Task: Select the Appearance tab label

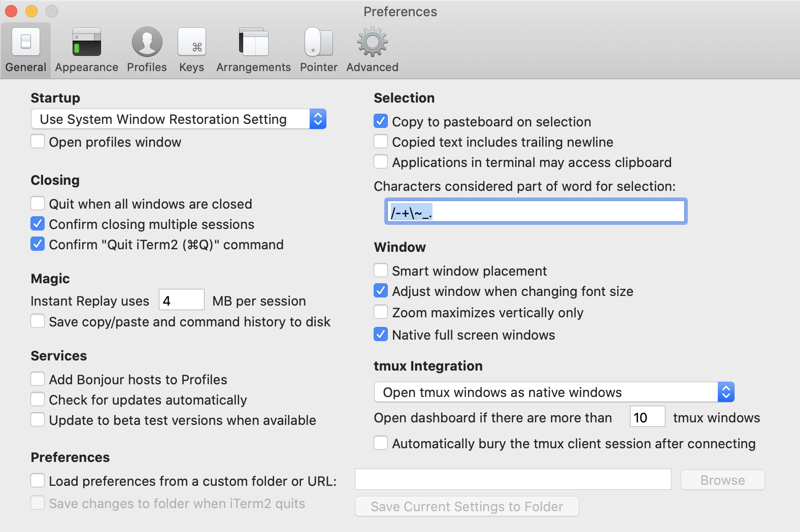Action: point(87,67)
